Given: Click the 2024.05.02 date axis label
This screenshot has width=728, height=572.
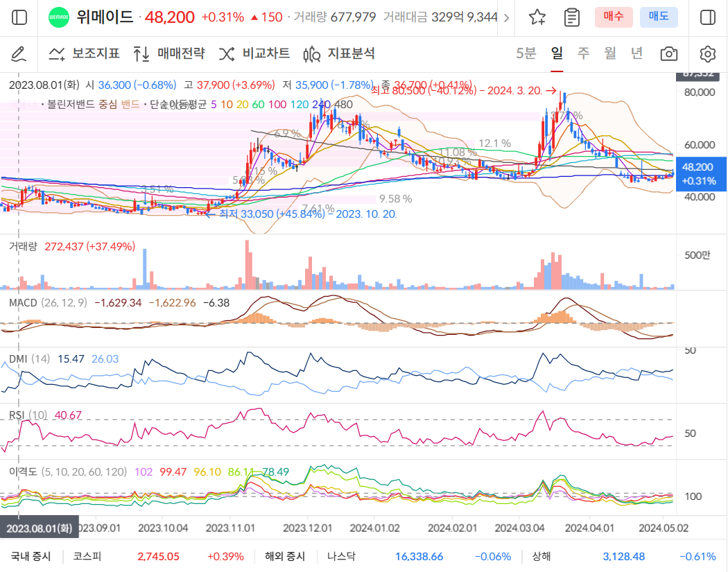Looking at the screenshot, I should tap(664, 528).
